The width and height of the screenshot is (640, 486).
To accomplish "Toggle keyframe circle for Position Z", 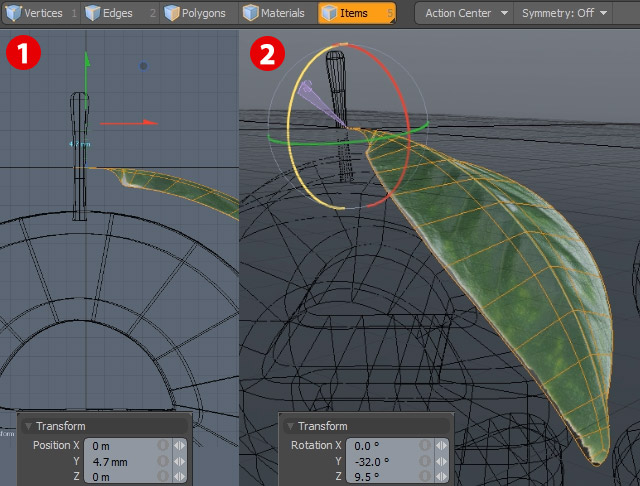I will pyautogui.click(x=163, y=476).
